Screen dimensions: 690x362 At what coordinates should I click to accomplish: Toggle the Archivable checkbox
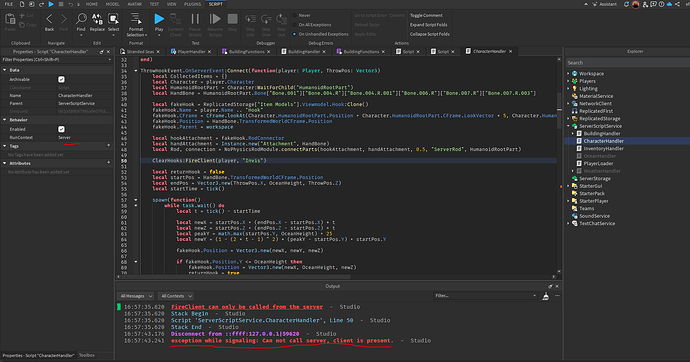tap(61, 79)
